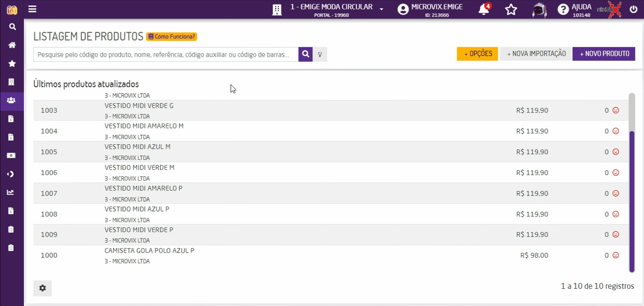Open product CAMISETA GOLA POLO AZUL P
Image resolution: width=644 pixels, height=306 pixels.
(149, 251)
